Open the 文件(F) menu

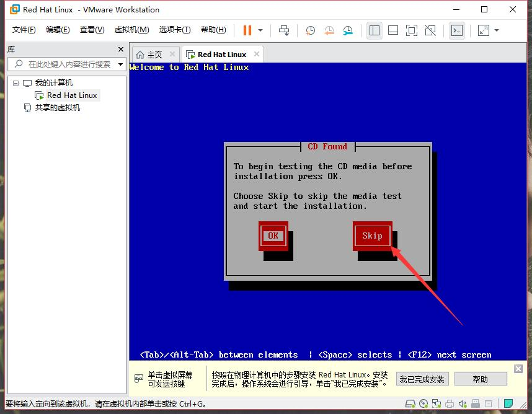click(x=24, y=30)
